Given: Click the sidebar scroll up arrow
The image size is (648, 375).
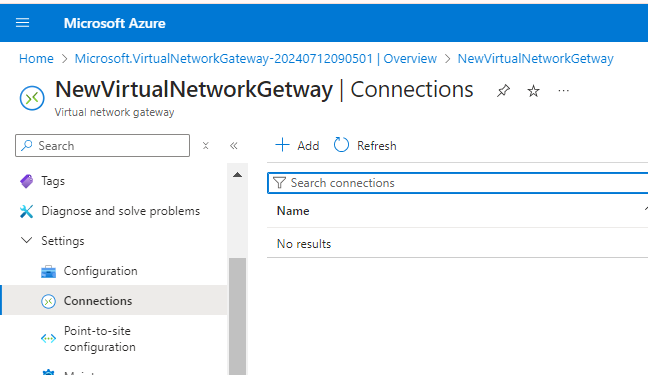Looking at the screenshot, I should coord(237,175).
